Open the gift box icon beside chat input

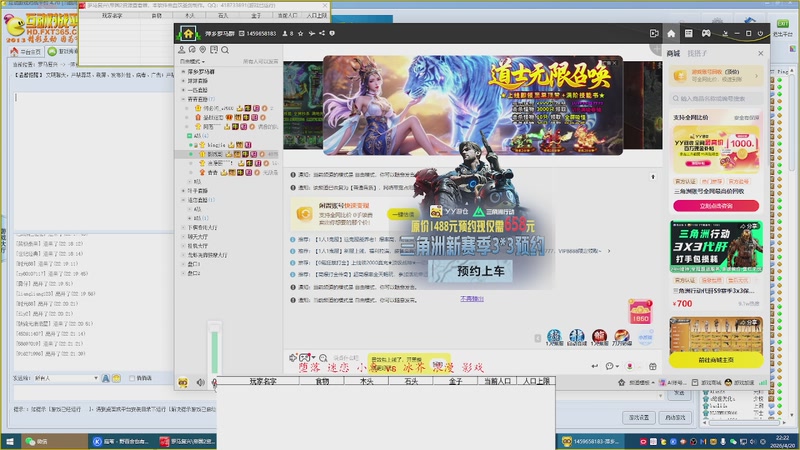[653, 366]
